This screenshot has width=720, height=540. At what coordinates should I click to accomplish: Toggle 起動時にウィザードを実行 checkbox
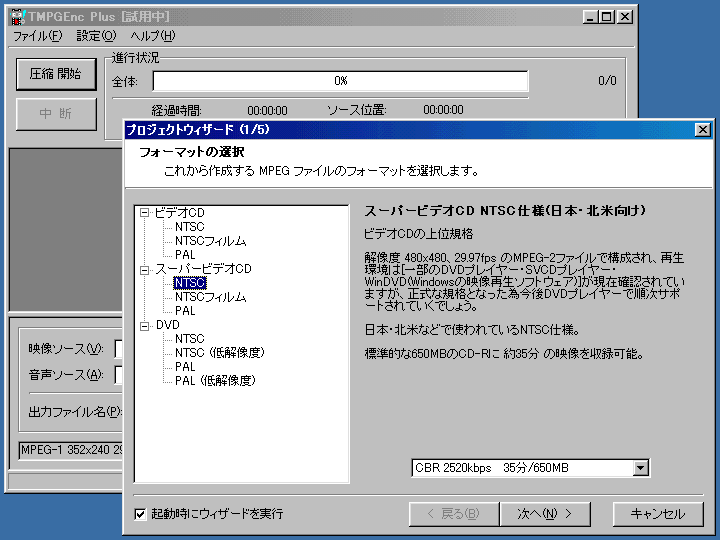tap(140, 514)
